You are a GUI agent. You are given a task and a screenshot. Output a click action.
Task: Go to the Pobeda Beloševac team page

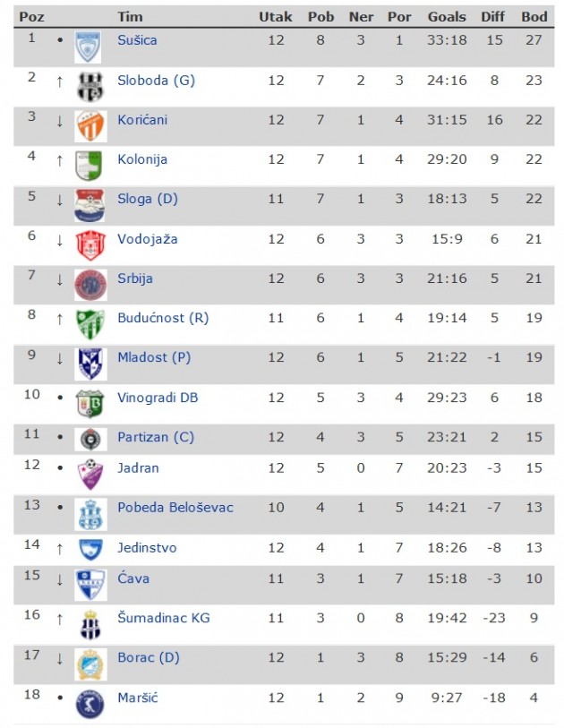pyautogui.click(x=175, y=508)
